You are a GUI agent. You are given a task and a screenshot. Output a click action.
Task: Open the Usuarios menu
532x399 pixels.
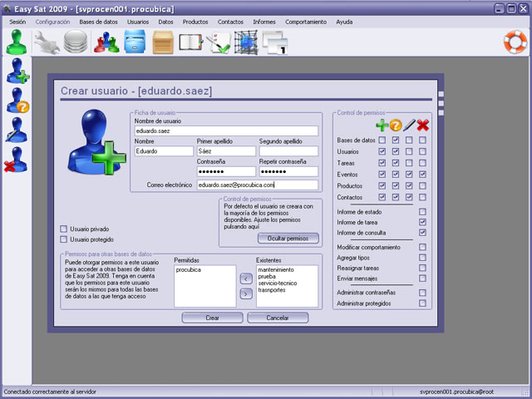click(138, 22)
